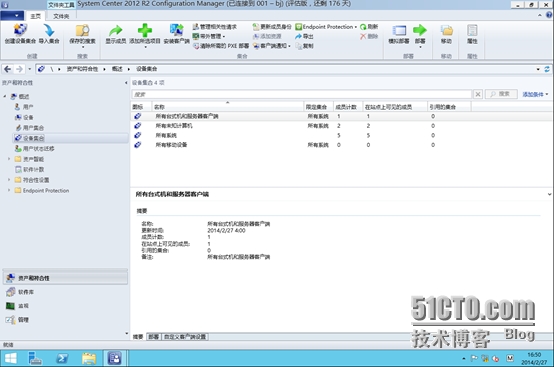Open the blue application menu button
Image resolution: width=554 pixels, height=367 pixels.
tap(12, 16)
